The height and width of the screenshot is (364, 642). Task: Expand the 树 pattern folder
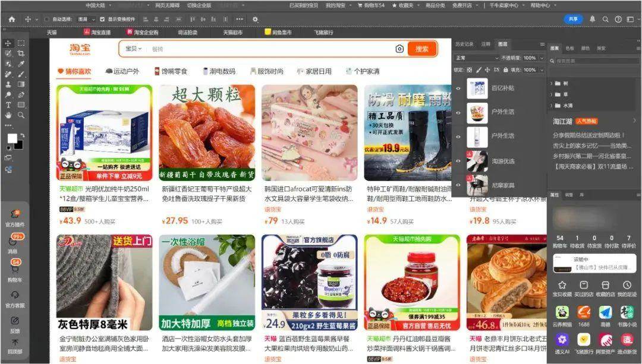tap(552, 84)
